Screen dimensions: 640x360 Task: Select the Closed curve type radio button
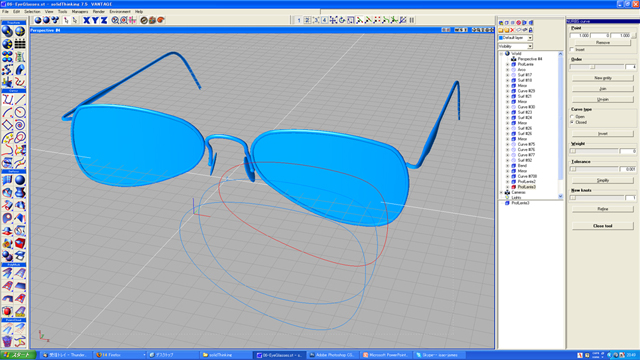point(572,122)
